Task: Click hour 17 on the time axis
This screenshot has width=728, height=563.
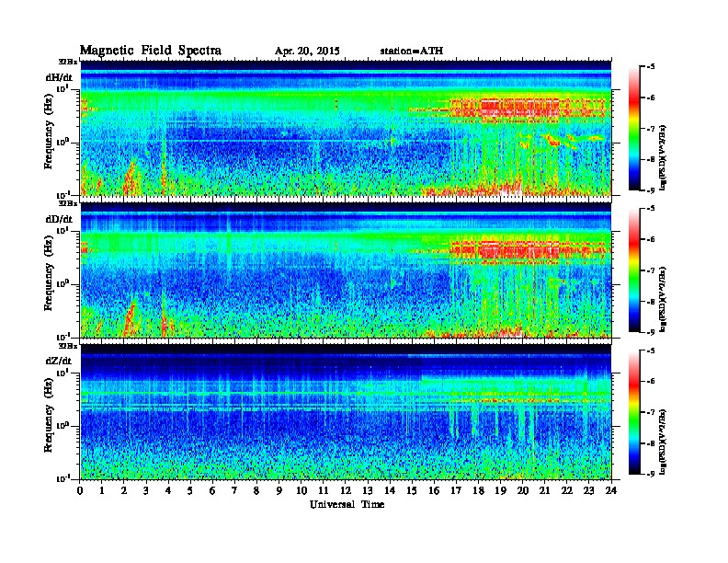Action: point(457,490)
